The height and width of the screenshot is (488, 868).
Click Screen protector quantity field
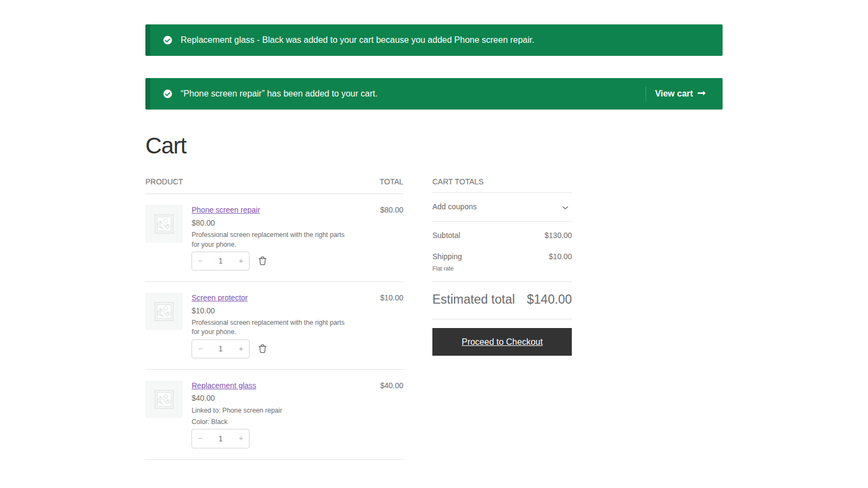[x=221, y=349]
